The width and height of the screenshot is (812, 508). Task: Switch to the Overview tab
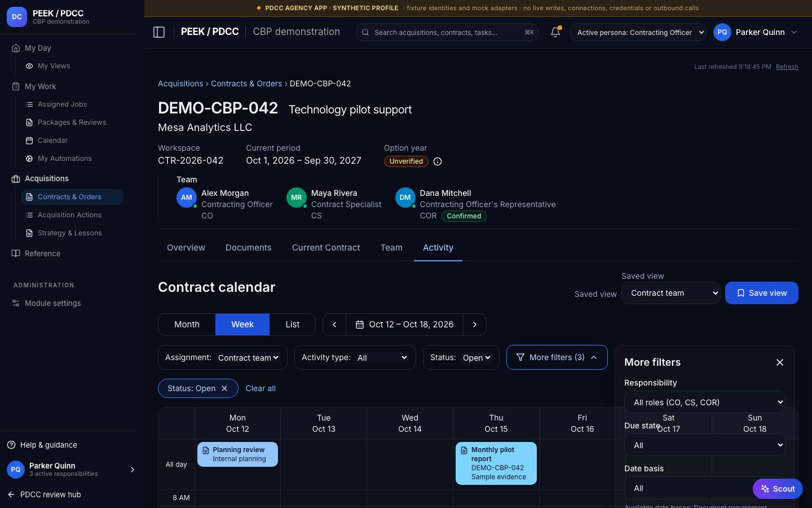(x=186, y=248)
